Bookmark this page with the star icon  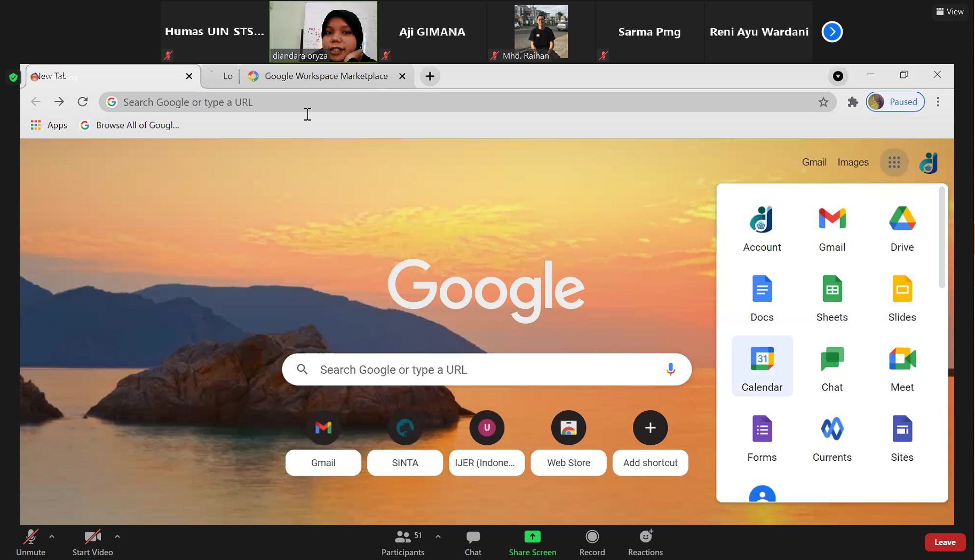(x=823, y=102)
